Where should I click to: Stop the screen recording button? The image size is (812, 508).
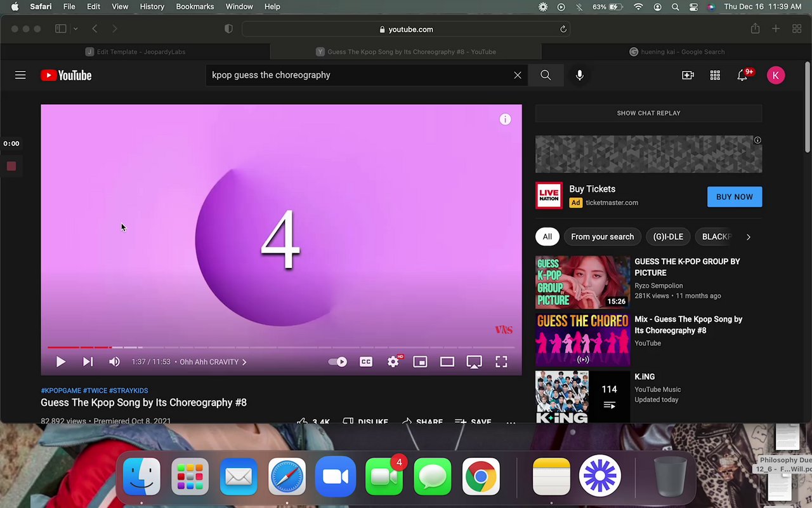(11, 166)
